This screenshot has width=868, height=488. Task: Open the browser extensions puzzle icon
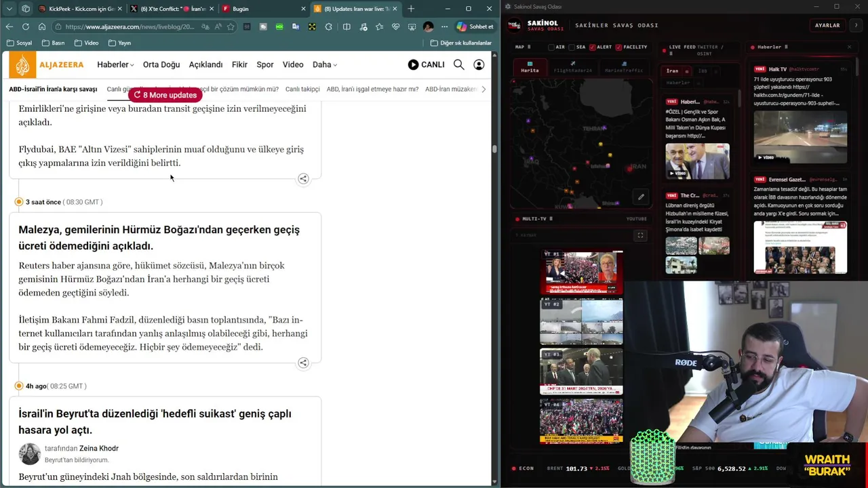click(329, 26)
